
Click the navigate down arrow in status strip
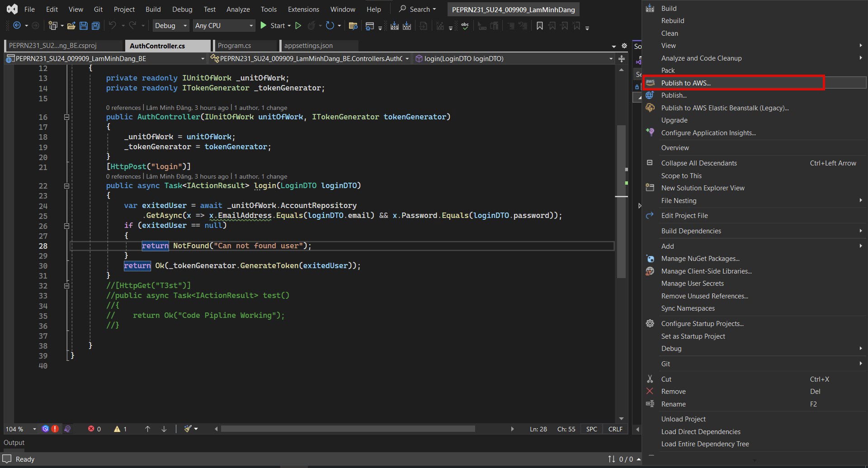(x=164, y=429)
